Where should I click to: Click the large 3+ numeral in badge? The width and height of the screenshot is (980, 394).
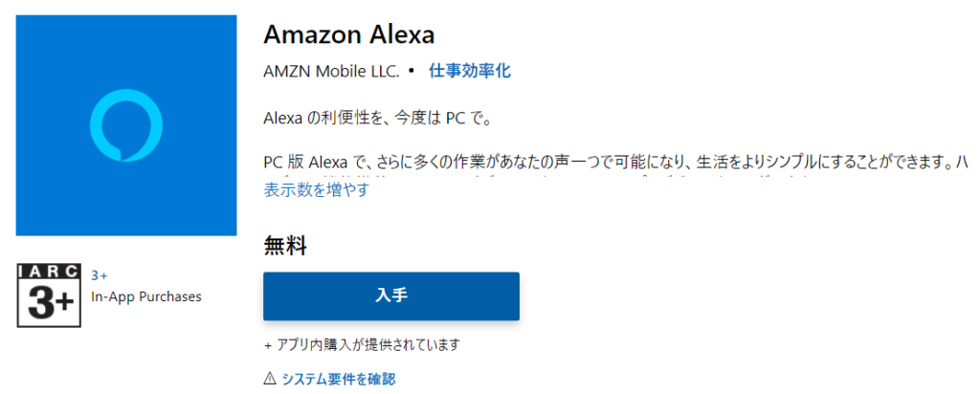[50, 303]
